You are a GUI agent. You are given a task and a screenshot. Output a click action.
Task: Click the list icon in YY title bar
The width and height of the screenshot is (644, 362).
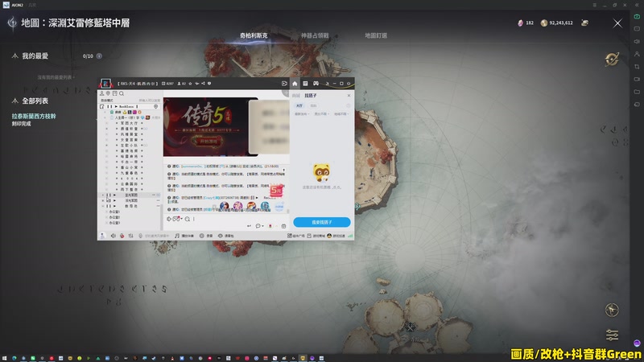click(x=305, y=84)
